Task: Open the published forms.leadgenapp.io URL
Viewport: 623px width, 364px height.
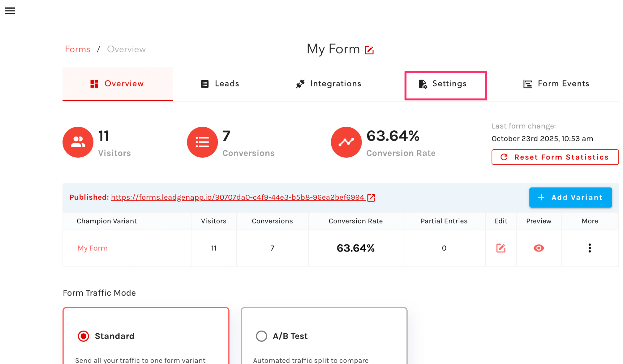Action: click(237, 197)
